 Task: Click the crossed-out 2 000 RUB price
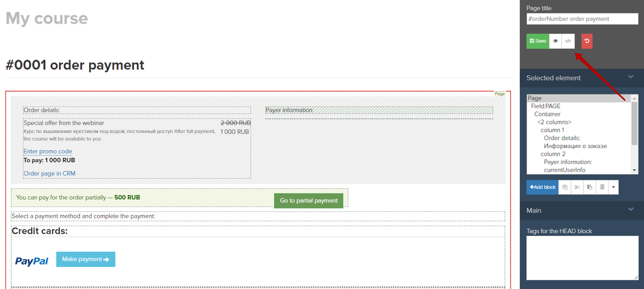pos(235,123)
